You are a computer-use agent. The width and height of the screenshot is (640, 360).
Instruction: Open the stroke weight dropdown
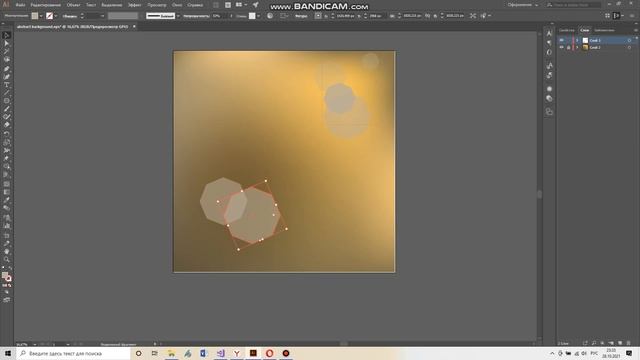coord(102,16)
